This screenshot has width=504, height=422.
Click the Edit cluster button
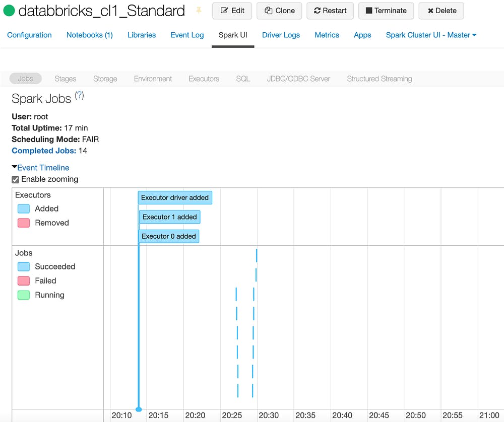(232, 11)
